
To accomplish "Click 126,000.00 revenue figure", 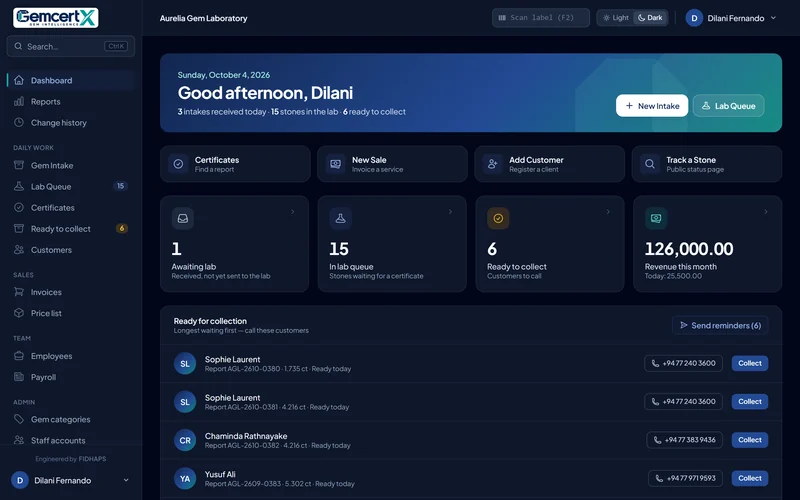I will click(689, 249).
